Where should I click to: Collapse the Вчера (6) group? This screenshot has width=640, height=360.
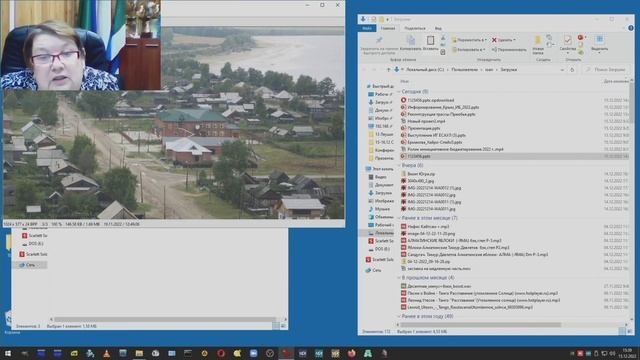[x=399, y=166]
